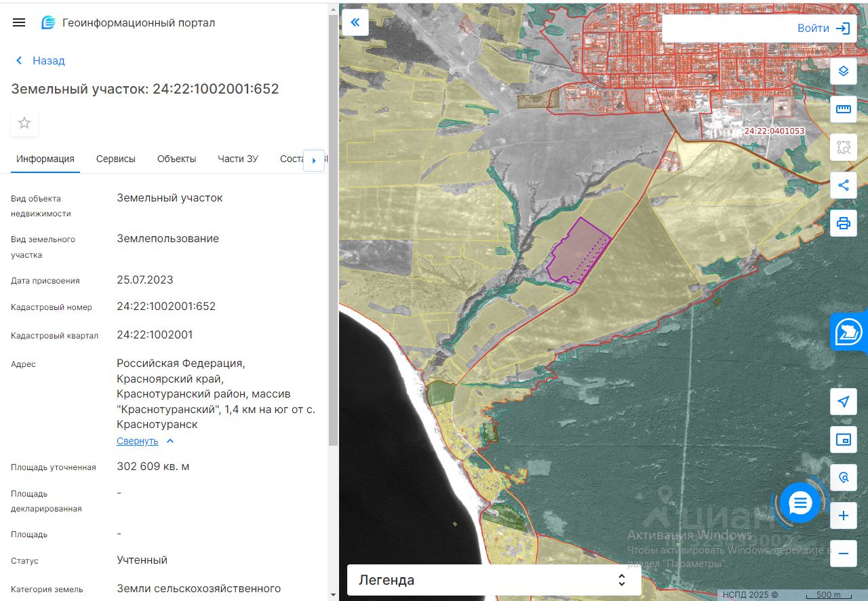Open the hamburger main menu
Viewport: 868px width, 601px height.
tap(19, 22)
